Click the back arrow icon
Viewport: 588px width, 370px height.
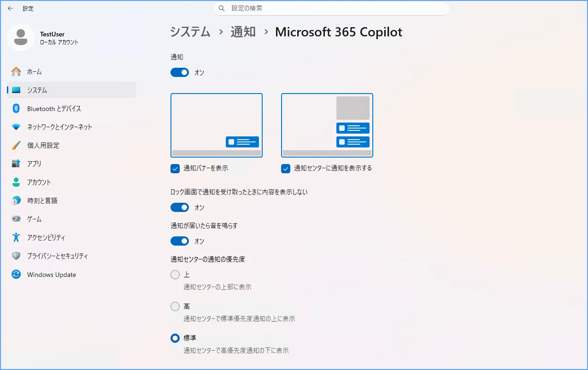click(x=11, y=8)
